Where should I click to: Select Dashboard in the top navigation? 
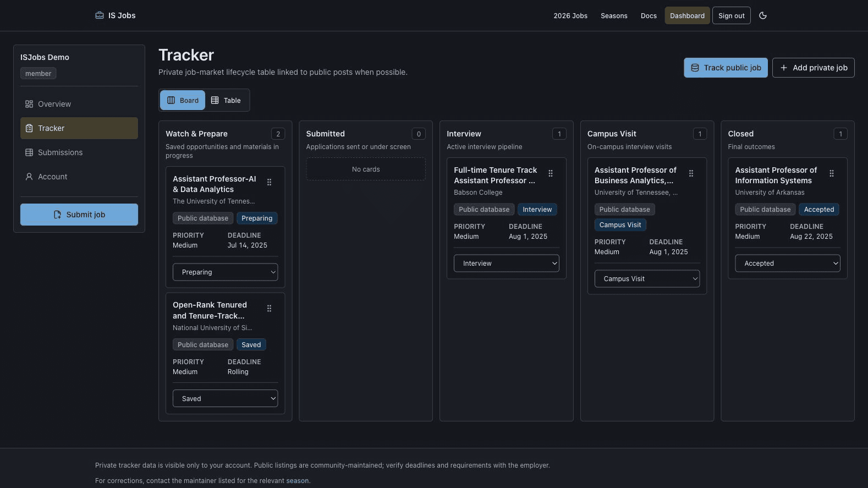pyautogui.click(x=687, y=15)
